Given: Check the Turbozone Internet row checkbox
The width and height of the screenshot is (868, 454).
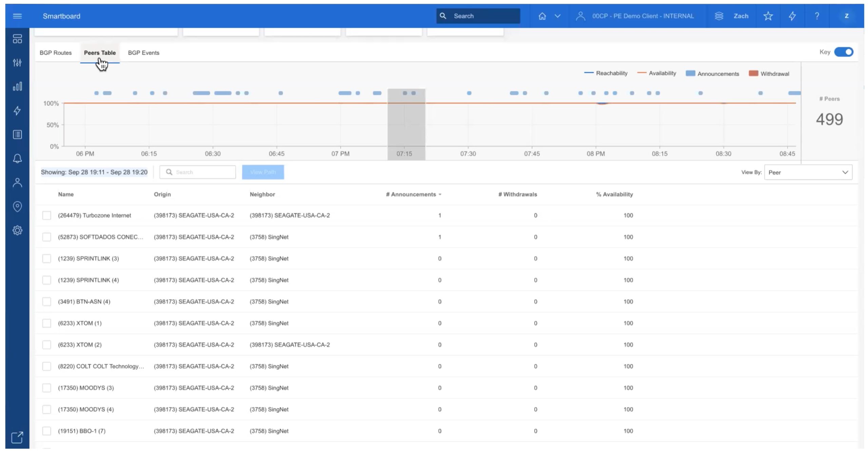Looking at the screenshot, I should (46, 215).
